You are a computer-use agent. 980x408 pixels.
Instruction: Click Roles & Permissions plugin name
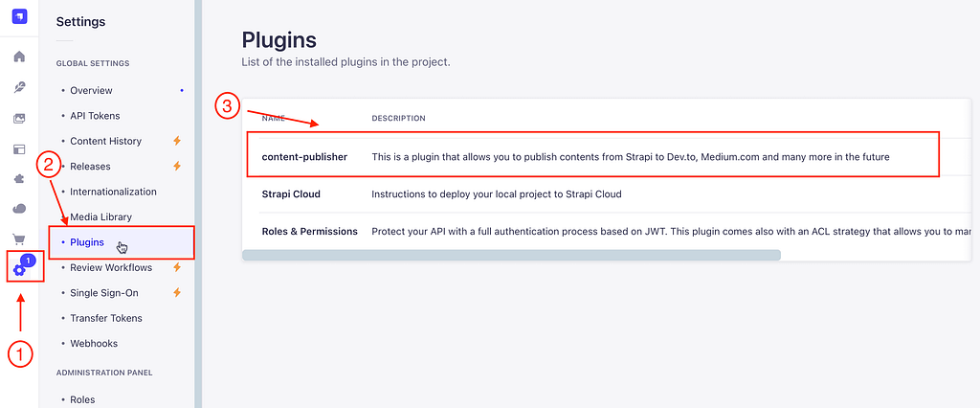pos(309,232)
